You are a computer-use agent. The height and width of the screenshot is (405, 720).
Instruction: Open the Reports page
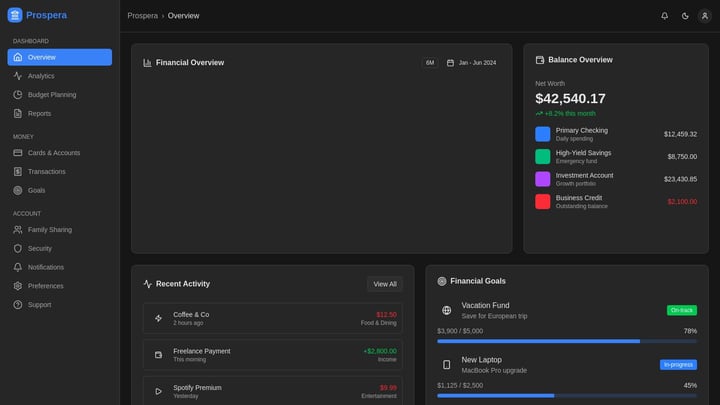point(39,114)
